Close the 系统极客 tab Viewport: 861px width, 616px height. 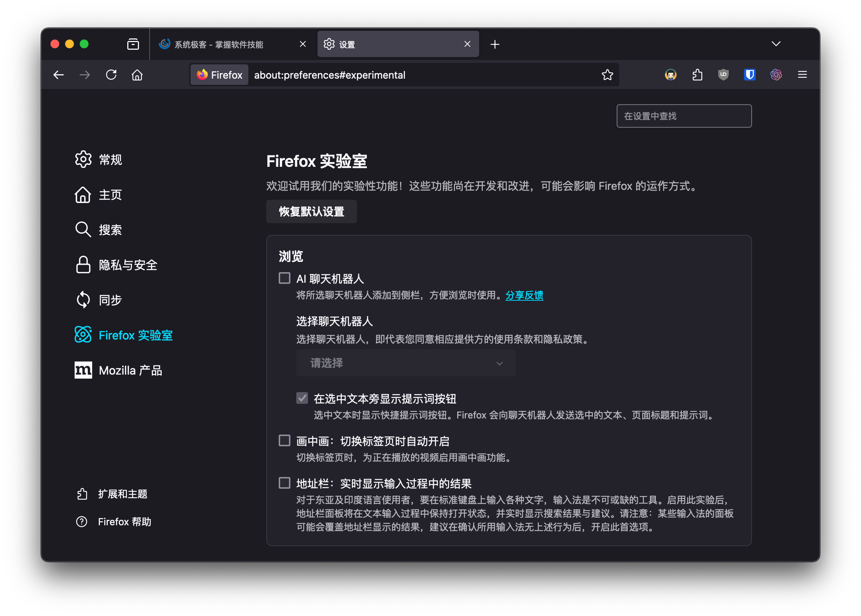[x=303, y=44]
